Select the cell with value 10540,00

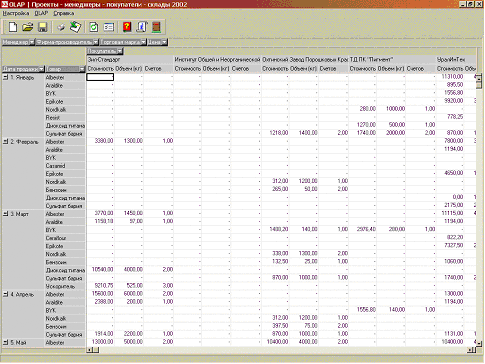click(100, 269)
